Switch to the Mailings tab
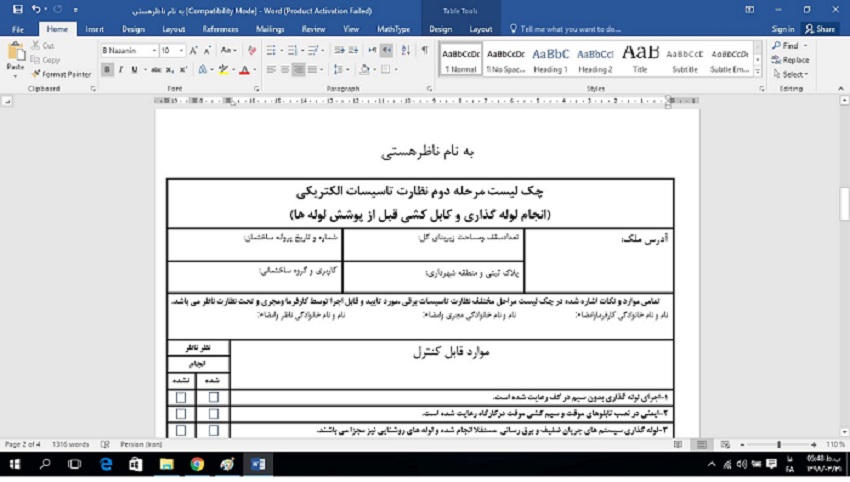Screen dimensions: 850x482 (x=270, y=29)
